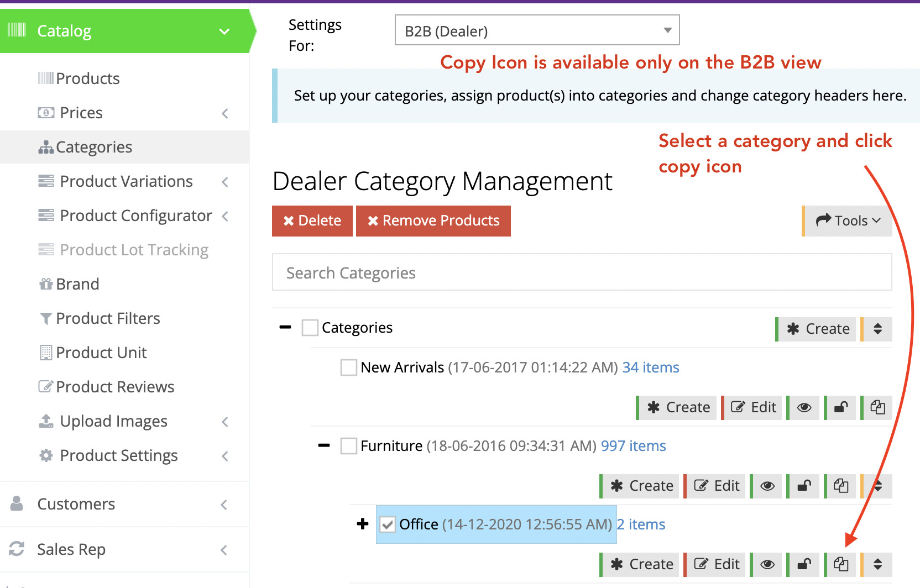Image resolution: width=920 pixels, height=588 pixels.
Task: Click the copy icon for Furniture category
Action: [x=840, y=486]
